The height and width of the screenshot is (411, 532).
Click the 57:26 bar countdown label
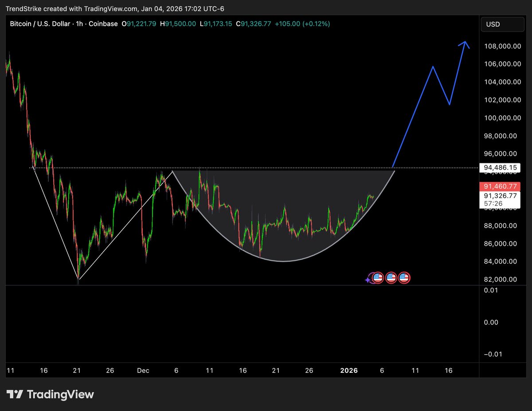493,204
